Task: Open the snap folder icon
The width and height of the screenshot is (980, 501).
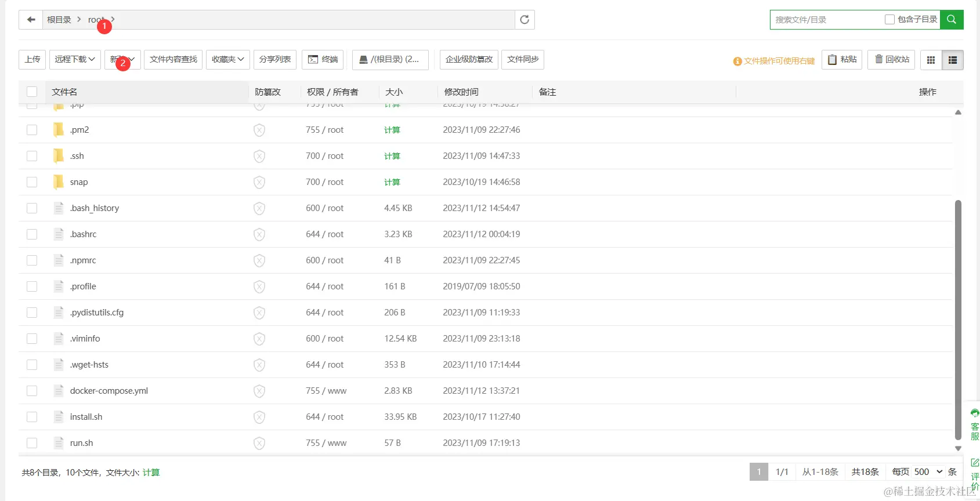Action: 58,182
